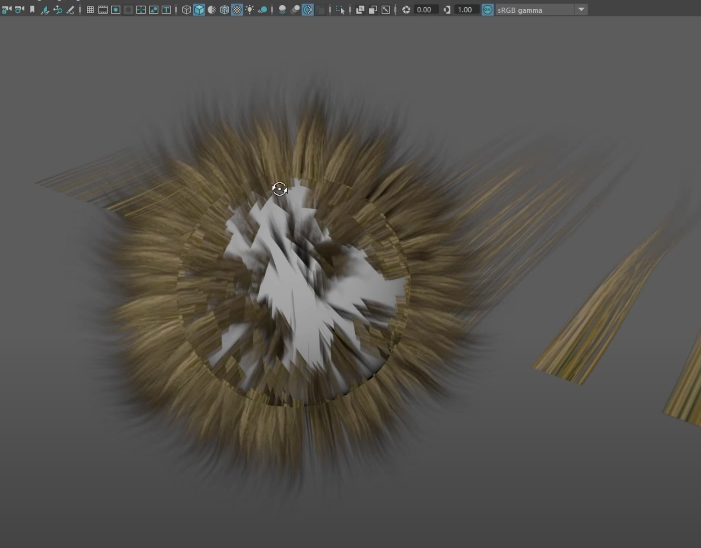
Task: Toggle the view transform color management button
Action: coord(487,9)
